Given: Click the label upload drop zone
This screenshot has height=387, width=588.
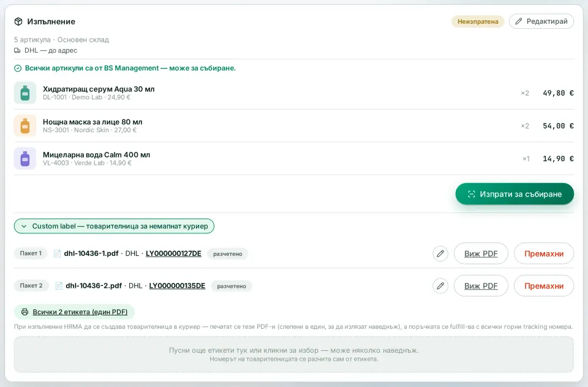Looking at the screenshot, I should click(294, 355).
